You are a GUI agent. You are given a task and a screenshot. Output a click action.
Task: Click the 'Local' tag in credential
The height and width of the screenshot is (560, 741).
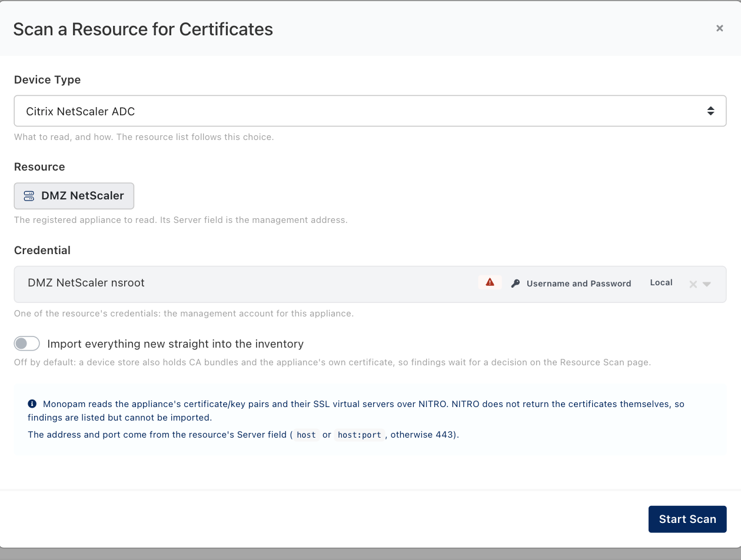click(661, 283)
